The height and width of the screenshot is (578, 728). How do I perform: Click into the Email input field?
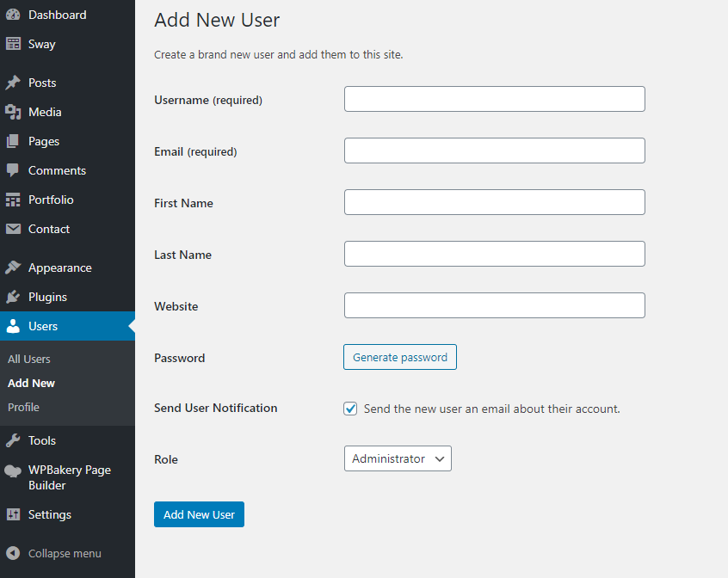pyautogui.click(x=494, y=151)
